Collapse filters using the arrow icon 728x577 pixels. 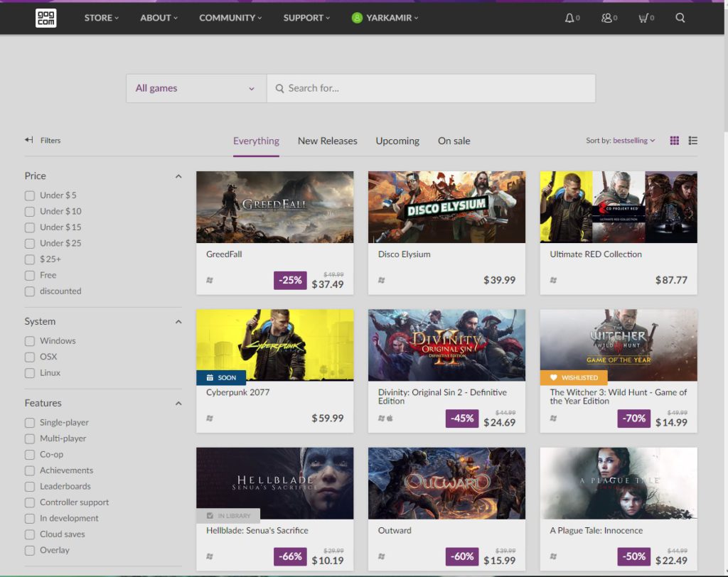pyautogui.click(x=28, y=140)
